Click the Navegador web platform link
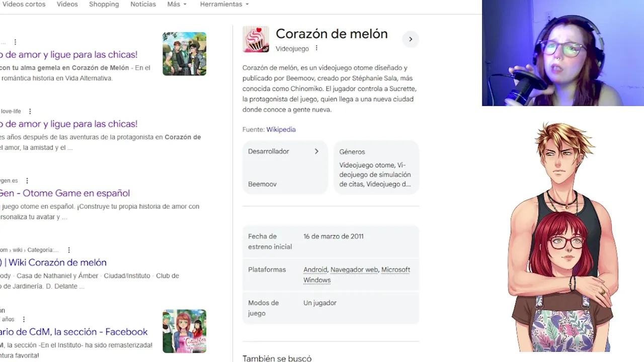This screenshot has width=644, height=362. tap(354, 269)
